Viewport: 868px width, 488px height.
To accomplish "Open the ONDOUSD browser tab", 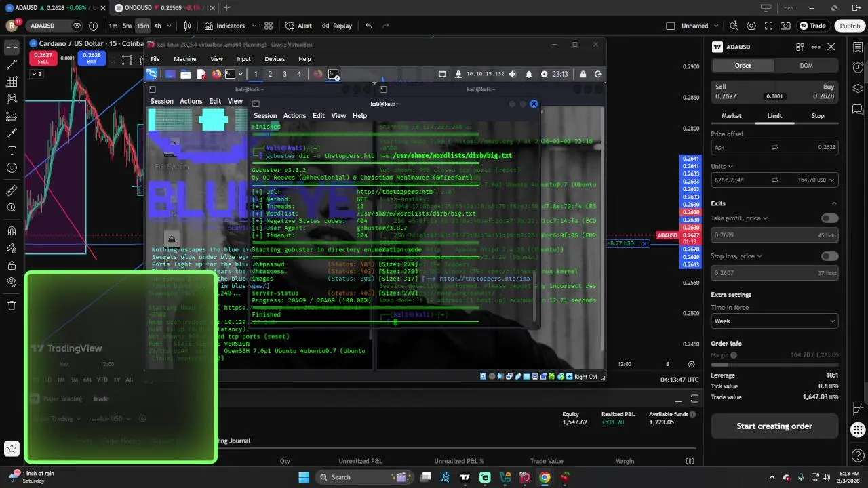I will tap(163, 8).
